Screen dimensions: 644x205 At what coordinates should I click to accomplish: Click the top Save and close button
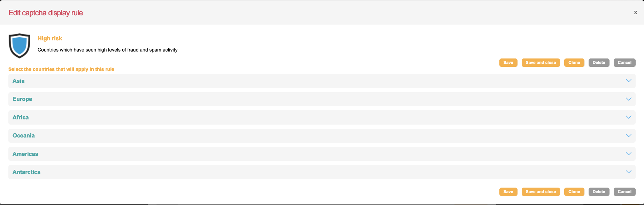(x=540, y=63)
